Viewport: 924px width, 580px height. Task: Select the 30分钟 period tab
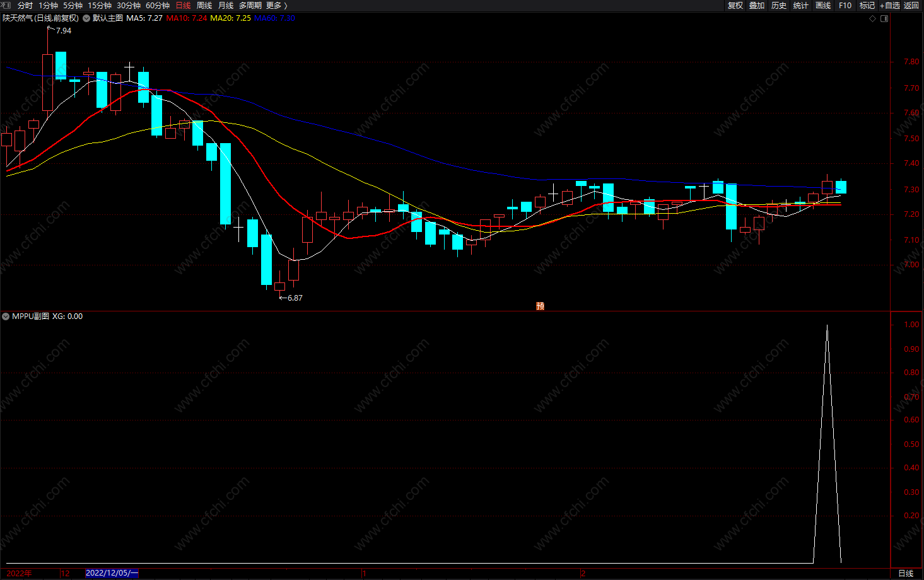coord(129,6)
